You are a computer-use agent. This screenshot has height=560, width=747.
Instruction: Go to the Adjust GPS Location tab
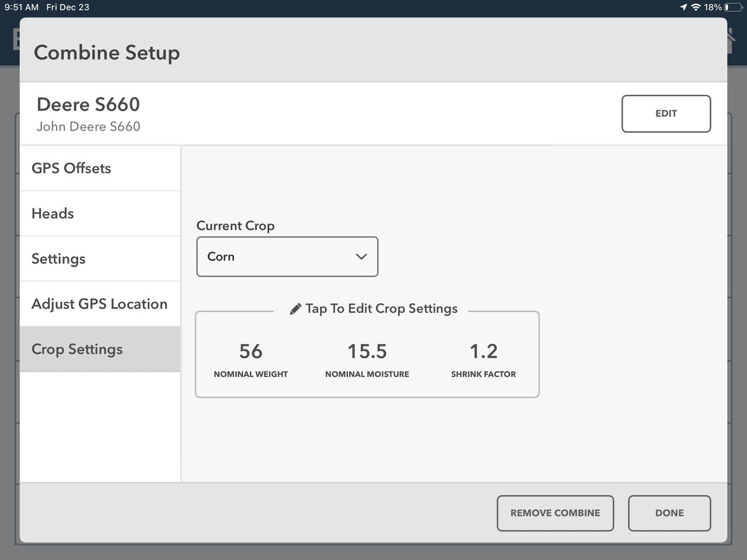pyautogui.click(x=100, y=304)
